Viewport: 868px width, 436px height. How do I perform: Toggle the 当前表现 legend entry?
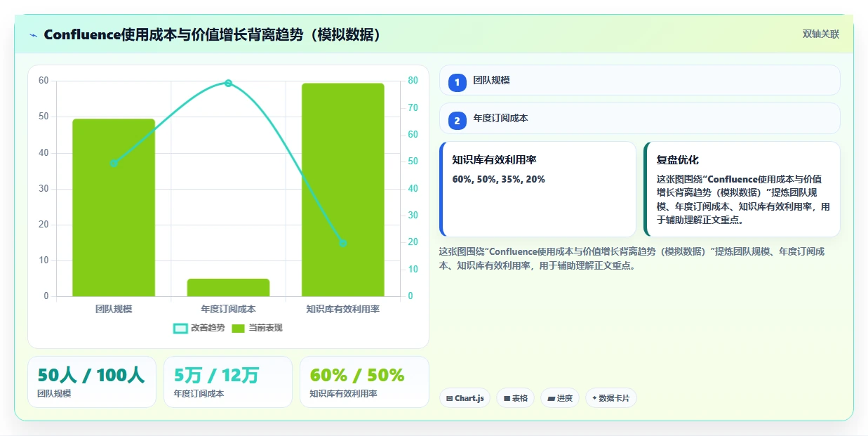click(257, 328)
